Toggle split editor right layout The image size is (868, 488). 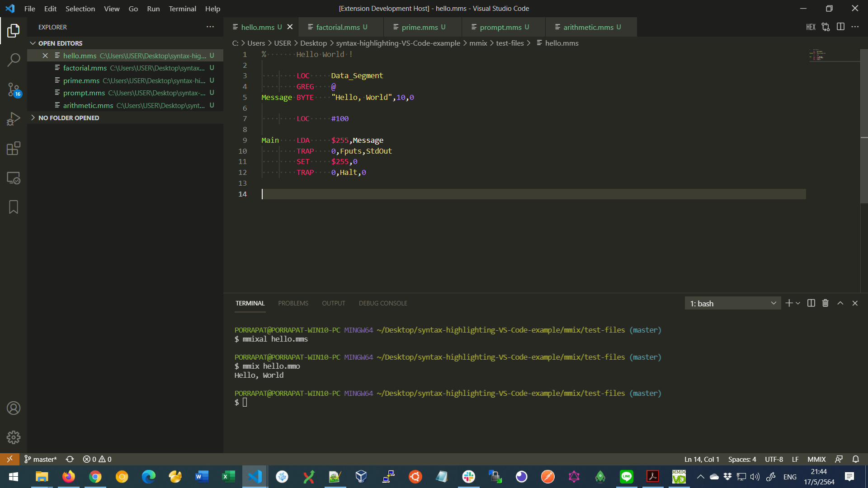[x=840, y=27]
